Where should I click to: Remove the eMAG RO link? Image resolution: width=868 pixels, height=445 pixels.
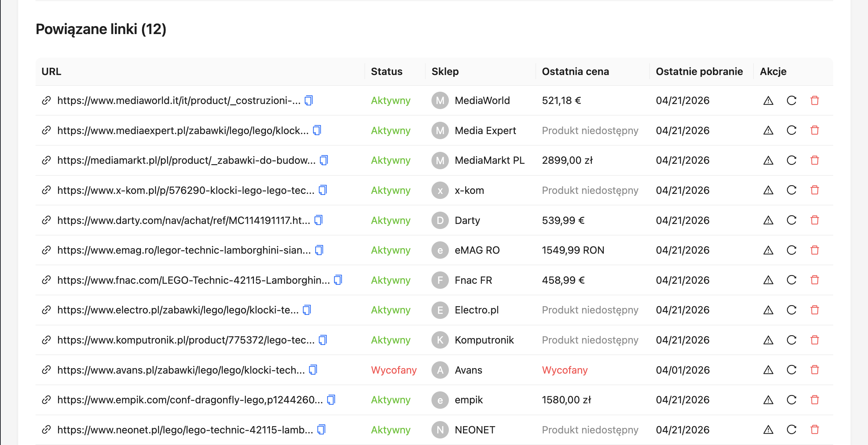click(x=814, y=250)
